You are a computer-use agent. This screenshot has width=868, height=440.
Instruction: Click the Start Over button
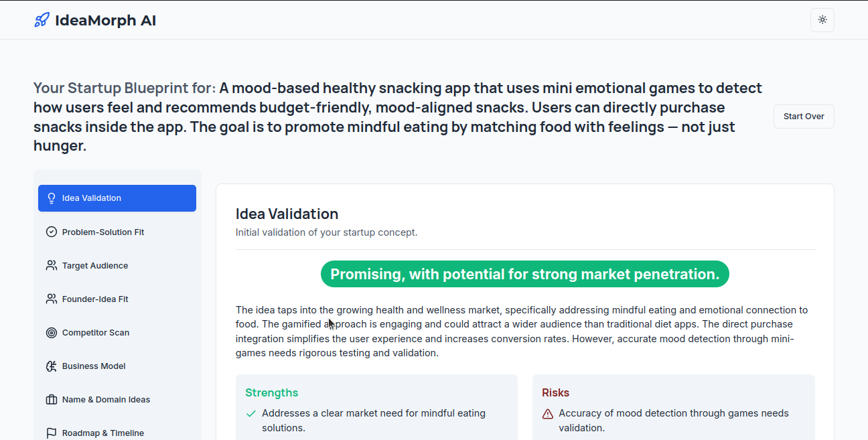coord(804,117)
